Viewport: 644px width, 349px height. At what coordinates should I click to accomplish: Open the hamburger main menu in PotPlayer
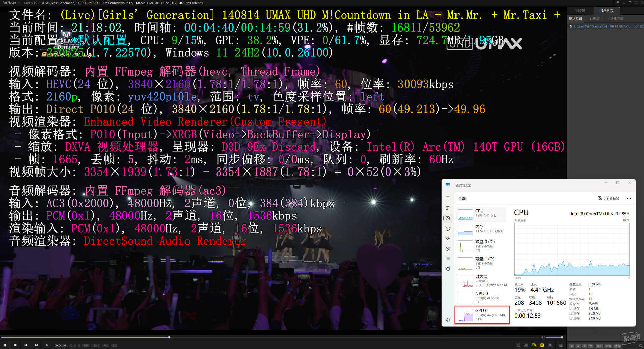(x=561, y=345)
